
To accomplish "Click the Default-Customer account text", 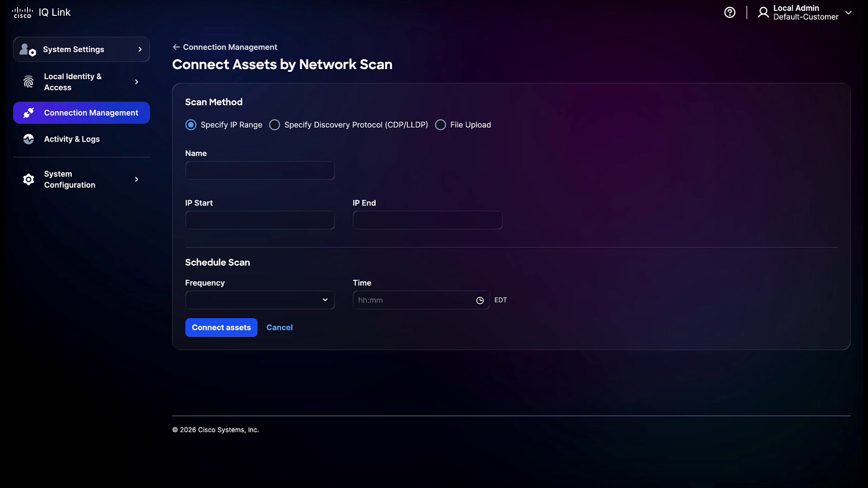I will tap(806, 17).
